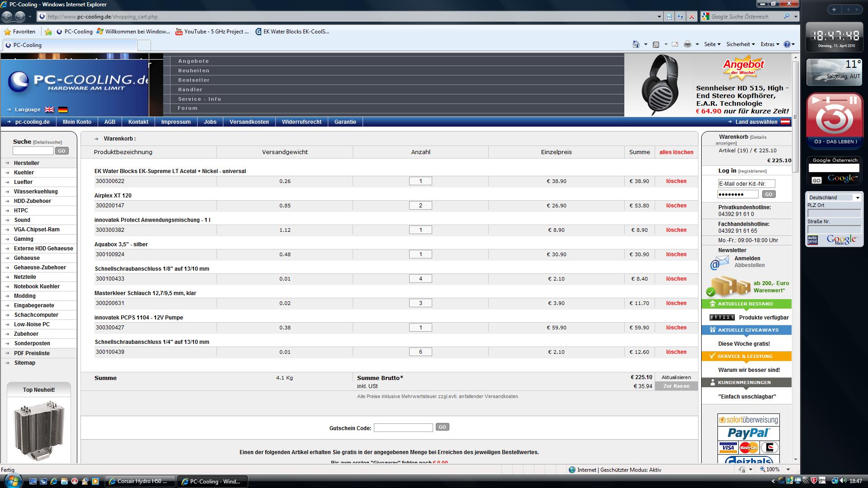Expand the search provider dropdown arrow

tap(796, 17)
